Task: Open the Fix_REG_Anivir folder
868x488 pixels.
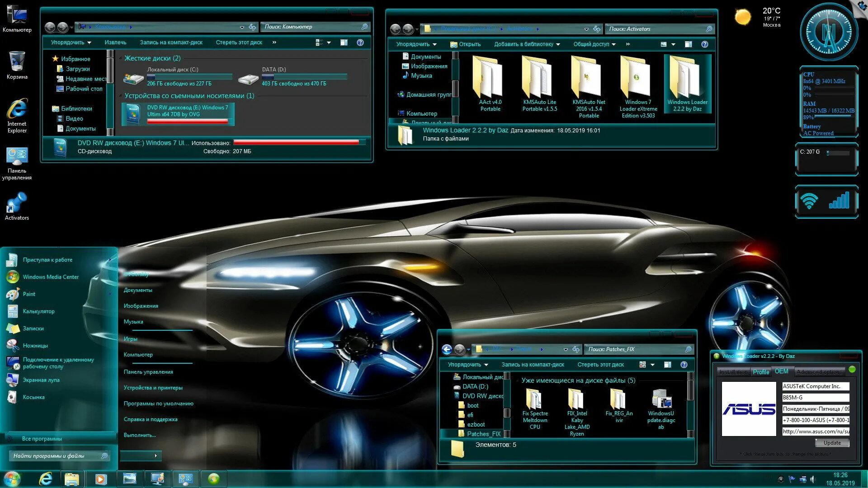Action: click(619, 406)
